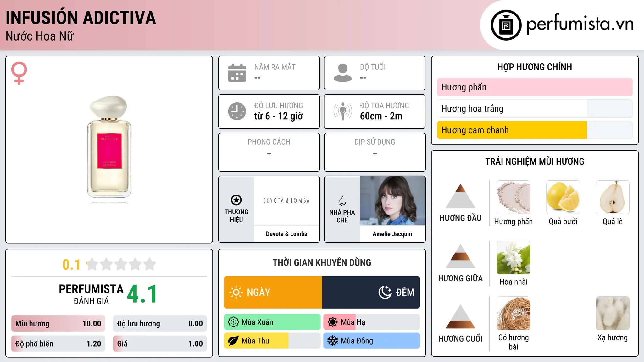644x362 pixels.
Task: Click the calendar icon beside Năm ra mắt
Action: [237, 73]
